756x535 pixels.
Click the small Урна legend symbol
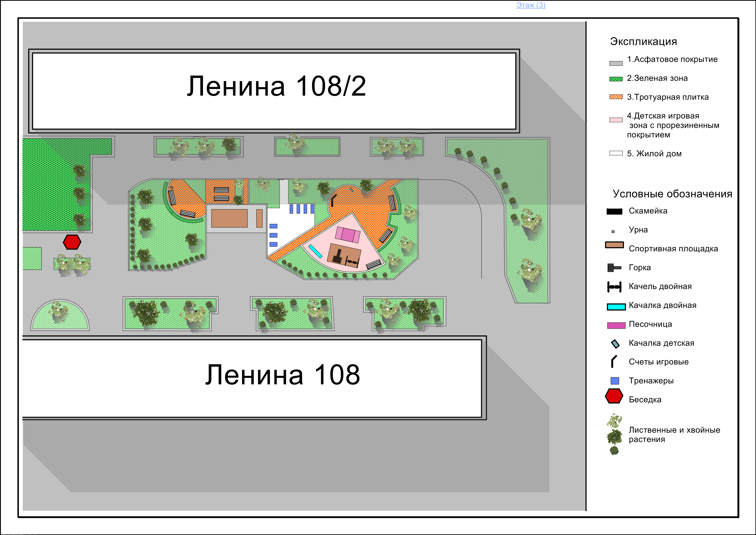(613, 232)
